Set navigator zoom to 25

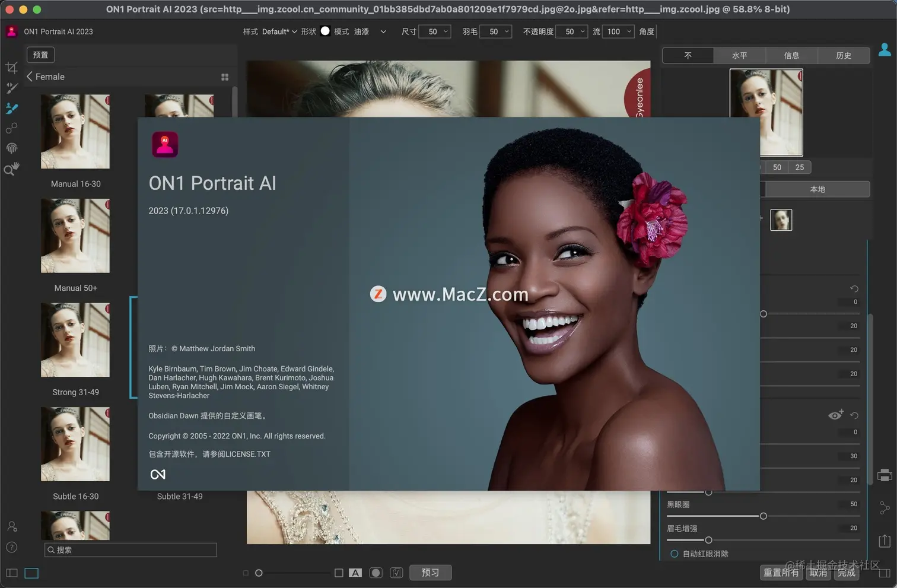pos(800,167)
